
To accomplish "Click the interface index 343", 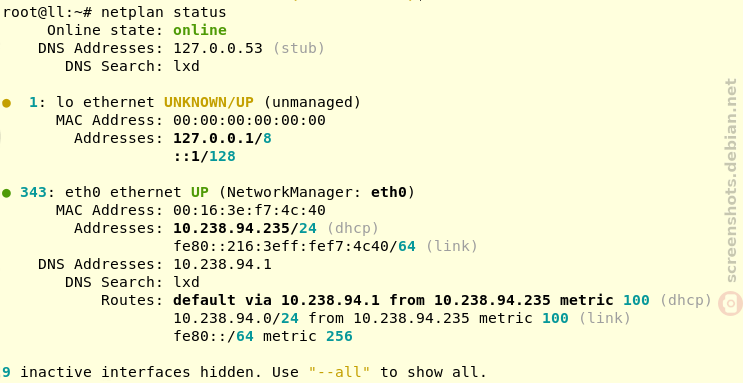I will [33, 192].
